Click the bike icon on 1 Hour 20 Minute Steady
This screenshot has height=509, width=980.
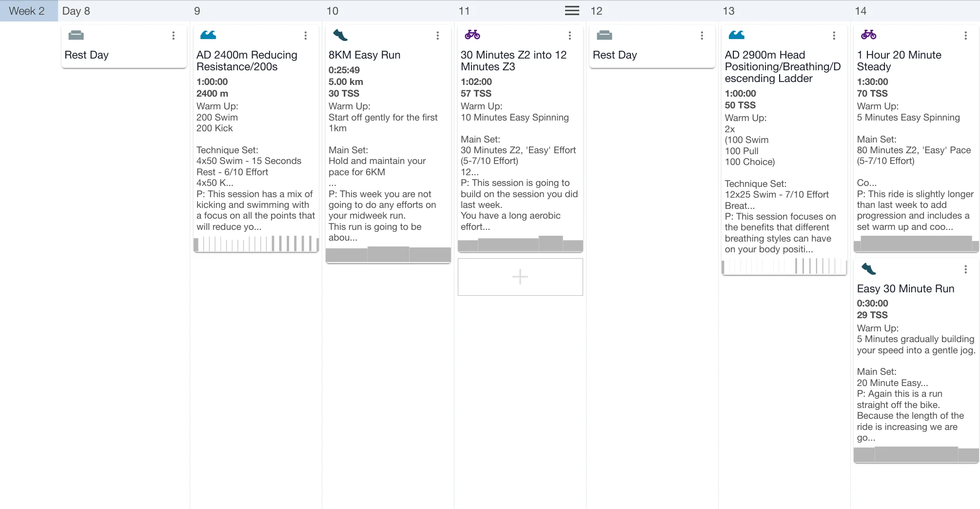(x=868, y=35)
